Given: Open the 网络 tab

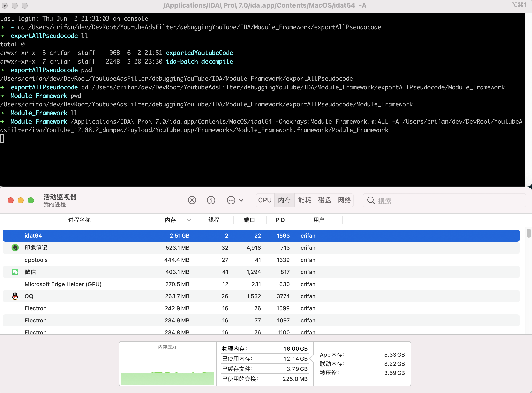Looking at the screenshot, I should tap(344, 200).
